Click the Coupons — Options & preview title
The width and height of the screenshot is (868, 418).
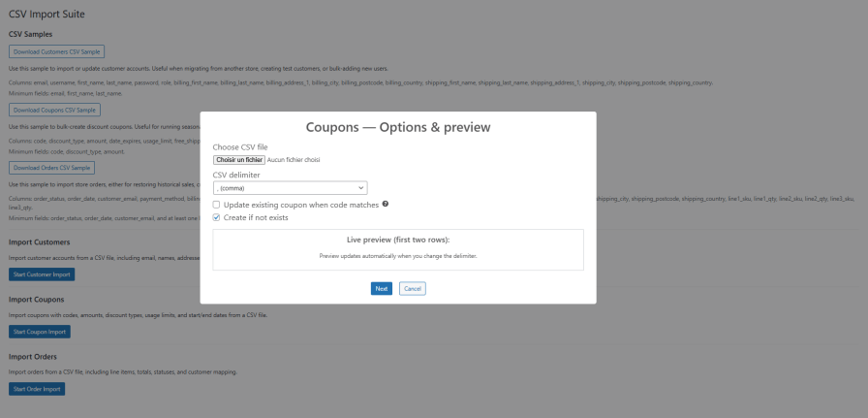tap(398, 127)
